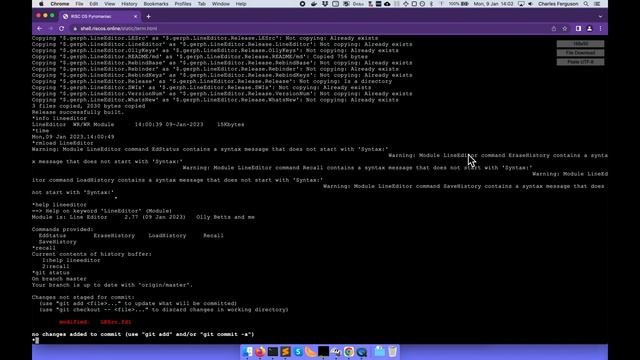Image resolution: width=640 pixels, height=360 pixels.
Task: Open the Trash in the Dock
Action: [392, 351]
